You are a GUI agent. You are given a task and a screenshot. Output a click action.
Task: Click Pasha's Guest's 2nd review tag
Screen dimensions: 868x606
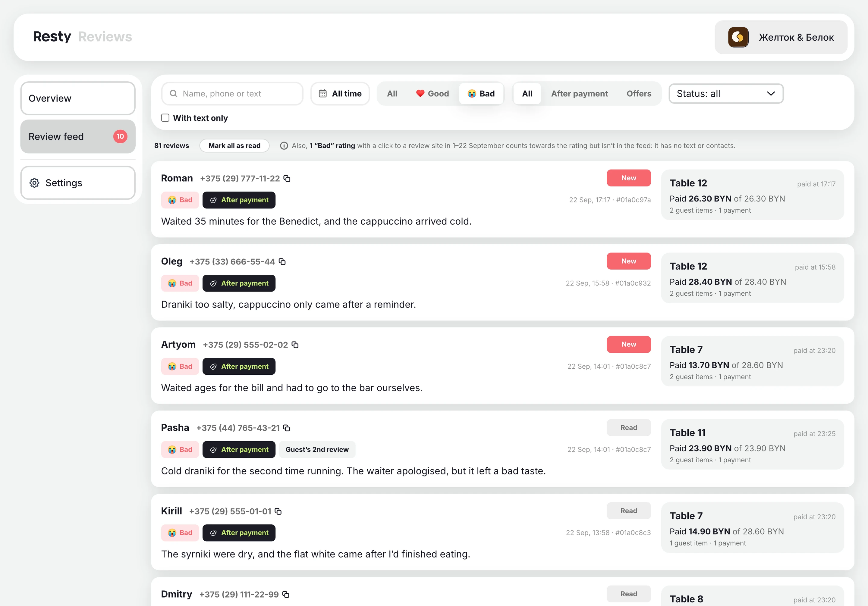point(317,450)
